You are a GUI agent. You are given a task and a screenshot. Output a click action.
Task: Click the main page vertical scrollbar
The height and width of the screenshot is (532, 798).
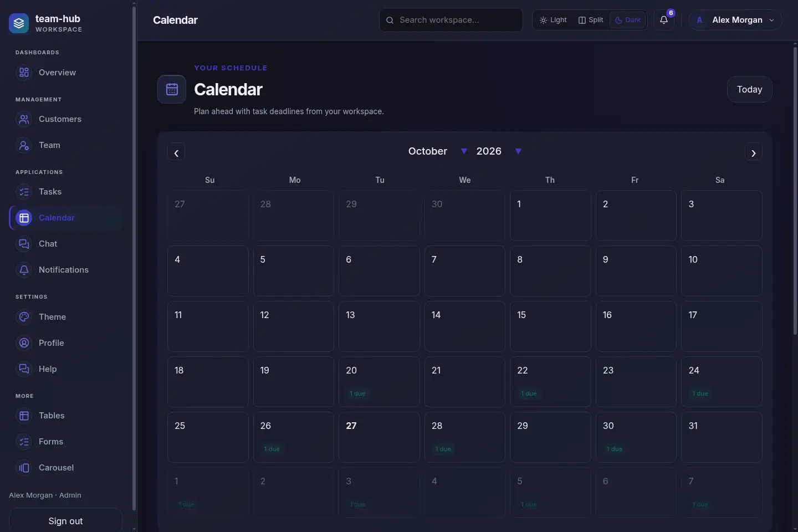pyautogui.click(x=795, y=191)
